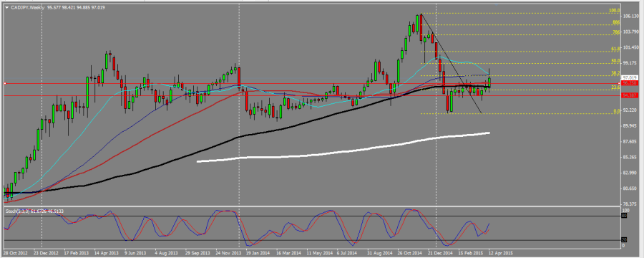Image resolution: width=644 pixels, height=258 pixels.
Task: Click the current price tag 97.019
Action: click(x=630, y=77)
